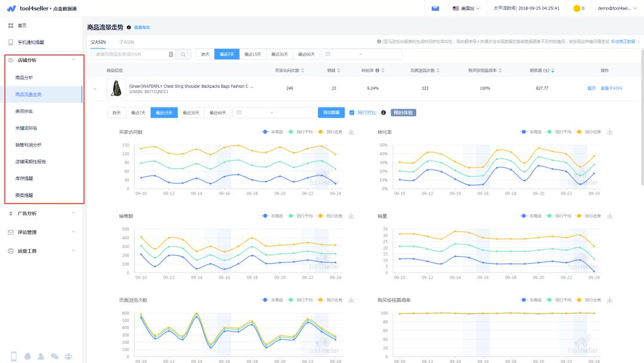Image resolution: width=644 pixels, height=363 pixels.
Task: Open the mail envelope icon in header
Action: tap(435, 8)
